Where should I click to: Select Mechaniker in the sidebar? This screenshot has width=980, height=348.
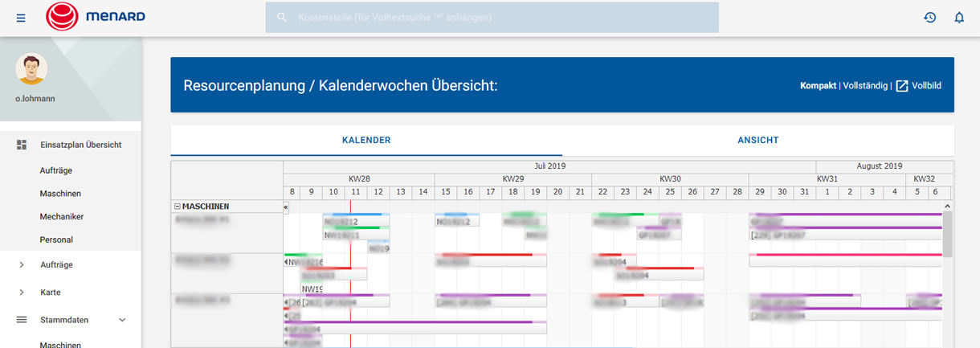pyautogui.click(x=62, y=216)
